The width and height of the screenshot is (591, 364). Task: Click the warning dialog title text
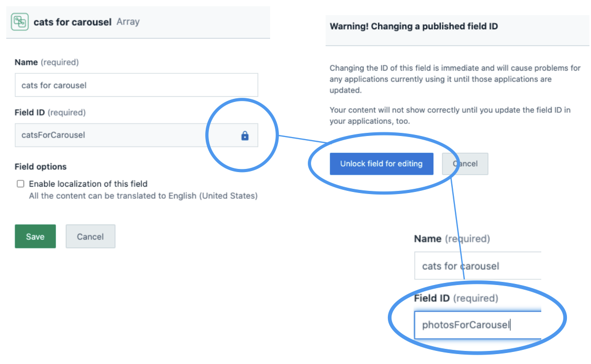(414, 26)
